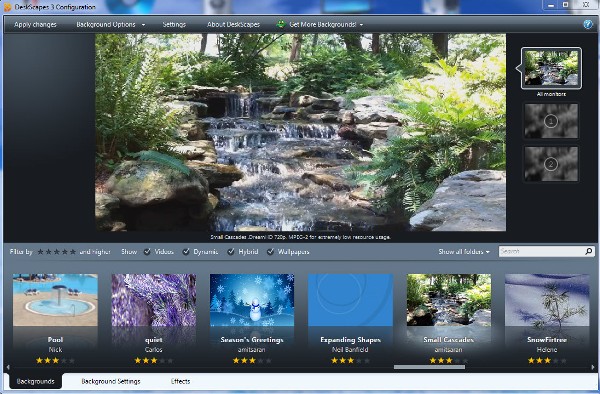
Task: Select the Expanding Shapes background thumbnail
Action: click(x=351, y=300)
